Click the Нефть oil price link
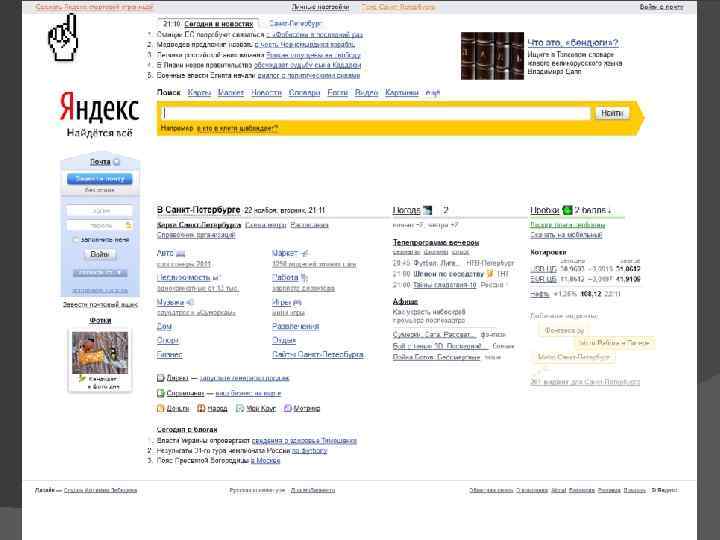Image resolution: width=720 pixels, height=540 pixels. coord(540,294)
